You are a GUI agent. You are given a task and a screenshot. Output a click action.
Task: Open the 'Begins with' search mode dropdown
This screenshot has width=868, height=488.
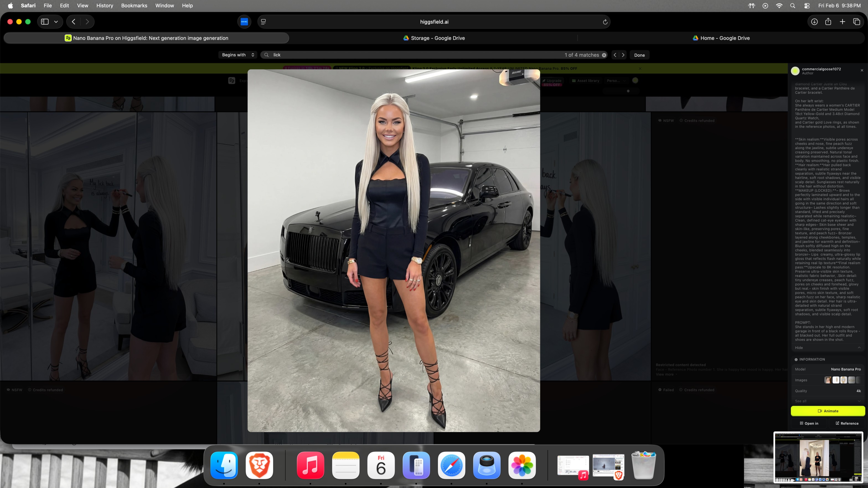click(238, 55)
